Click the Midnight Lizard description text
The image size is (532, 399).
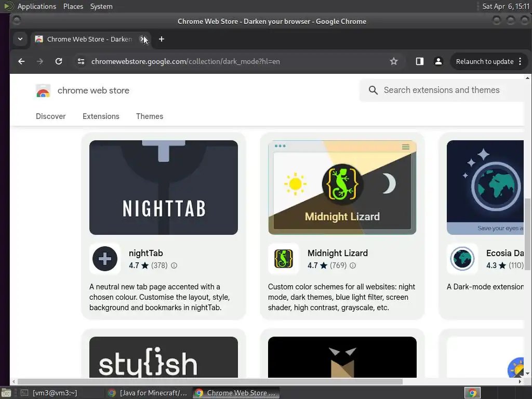(x=342, y=297)
